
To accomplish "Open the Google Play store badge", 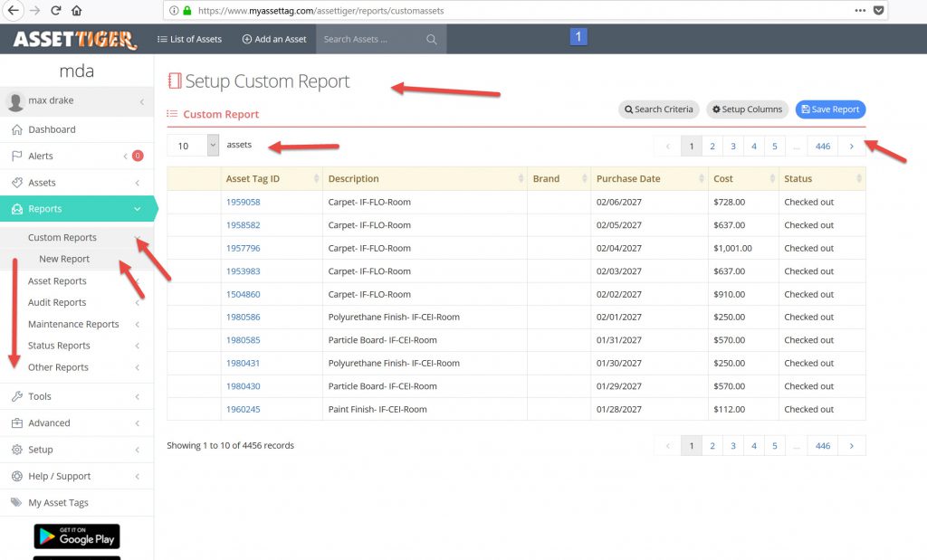I will click(77, 536).
